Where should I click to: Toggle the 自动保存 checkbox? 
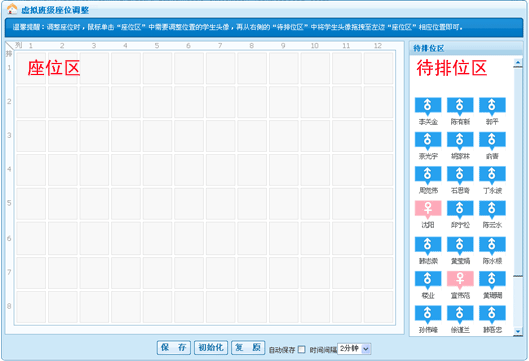(302, 350)
